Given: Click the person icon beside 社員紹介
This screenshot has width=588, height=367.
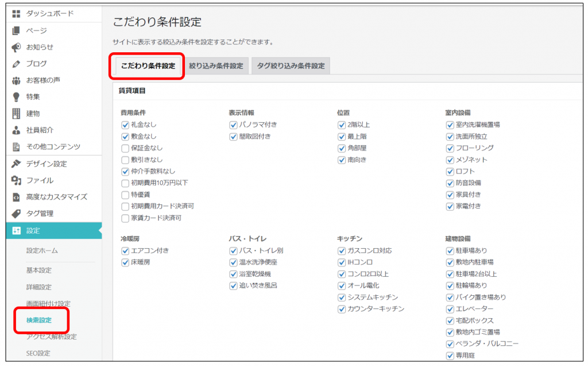Looking at the screenshot, I should (16, 130).
